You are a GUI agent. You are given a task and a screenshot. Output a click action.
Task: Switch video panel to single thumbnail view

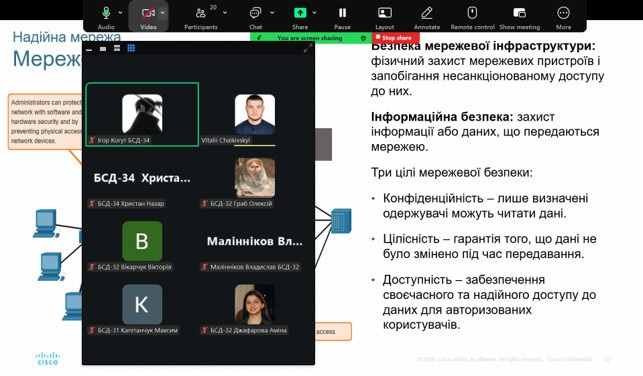click(103, 49)
